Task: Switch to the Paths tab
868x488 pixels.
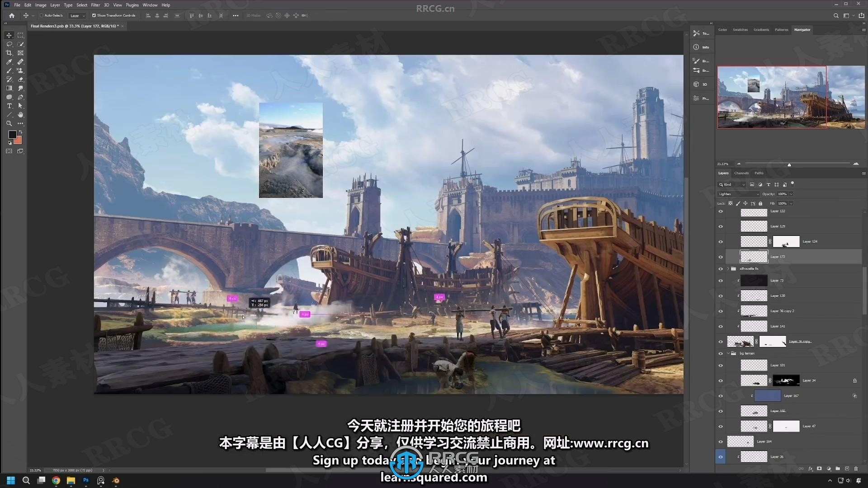Action: pyautogui.click(x=759, y=173)
